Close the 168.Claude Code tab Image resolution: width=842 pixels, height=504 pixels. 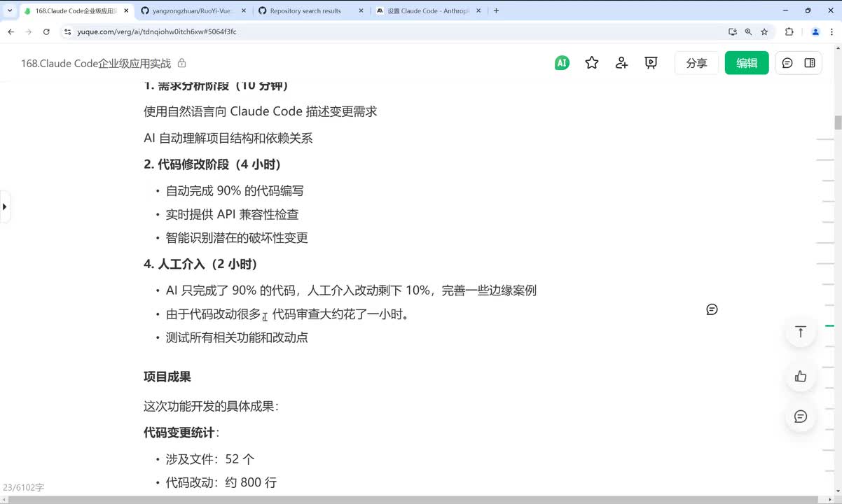126,10
